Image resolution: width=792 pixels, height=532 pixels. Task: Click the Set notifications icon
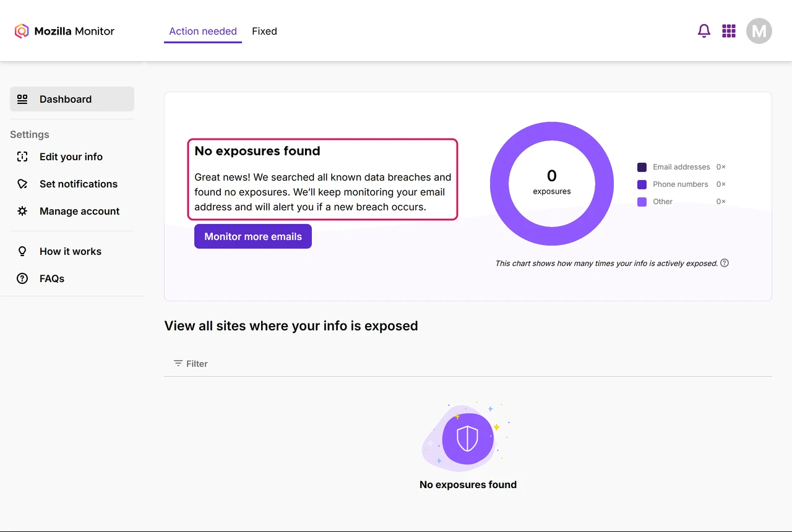pyautogui.click(x=22, y=184)
